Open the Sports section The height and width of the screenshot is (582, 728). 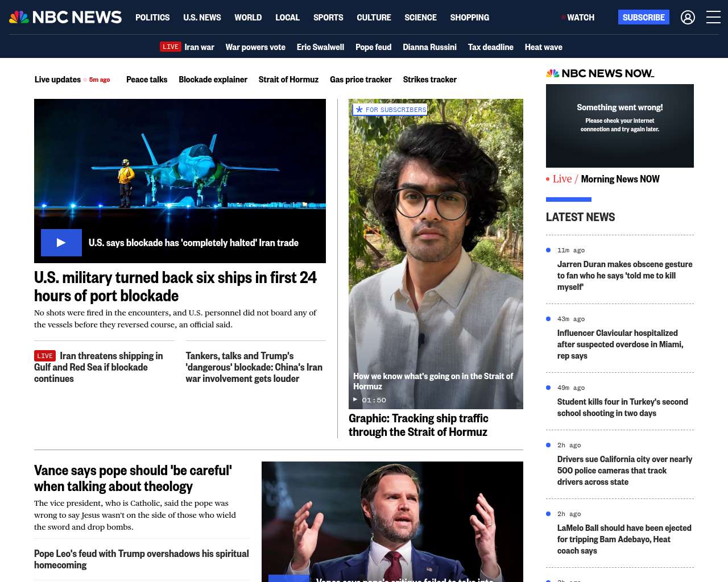328,18
